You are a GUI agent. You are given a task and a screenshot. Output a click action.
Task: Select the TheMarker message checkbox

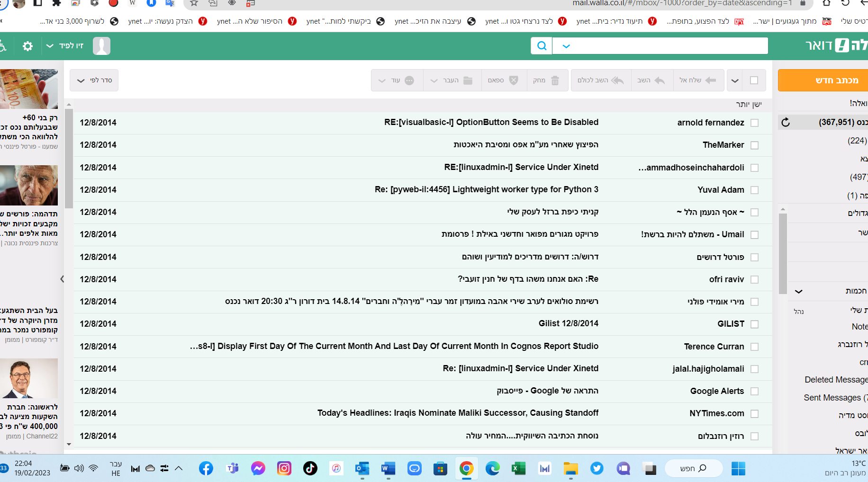click(x=755, y=145)
